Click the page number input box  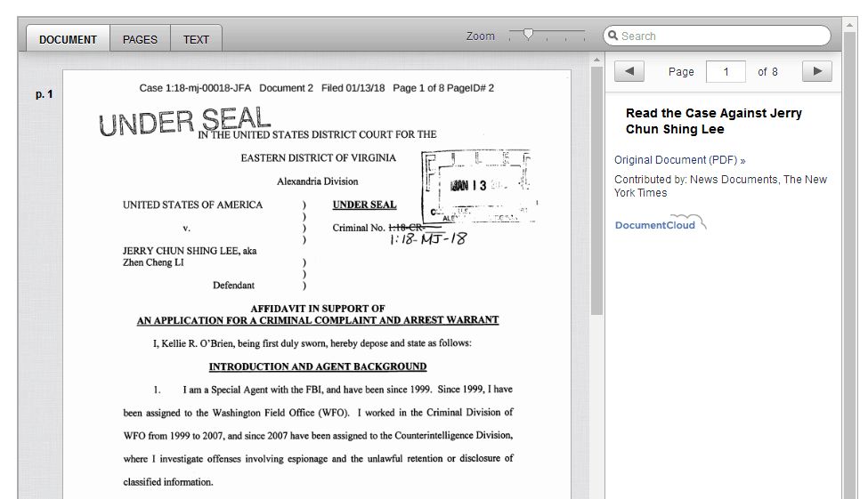point(726,72)
